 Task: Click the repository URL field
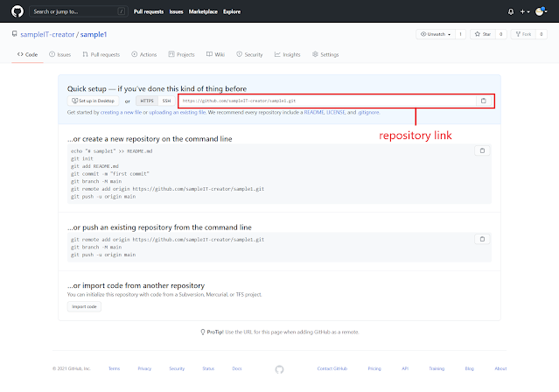click(328, 101)
